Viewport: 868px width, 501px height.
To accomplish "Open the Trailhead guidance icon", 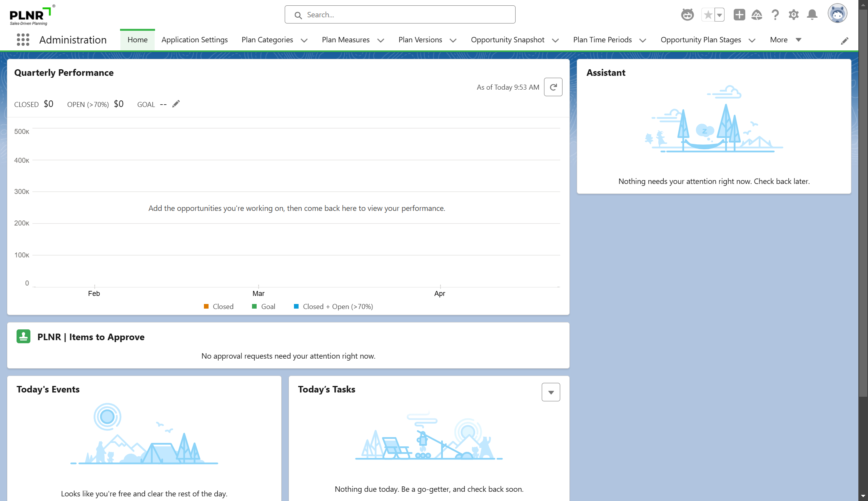I will pos(757,15).
